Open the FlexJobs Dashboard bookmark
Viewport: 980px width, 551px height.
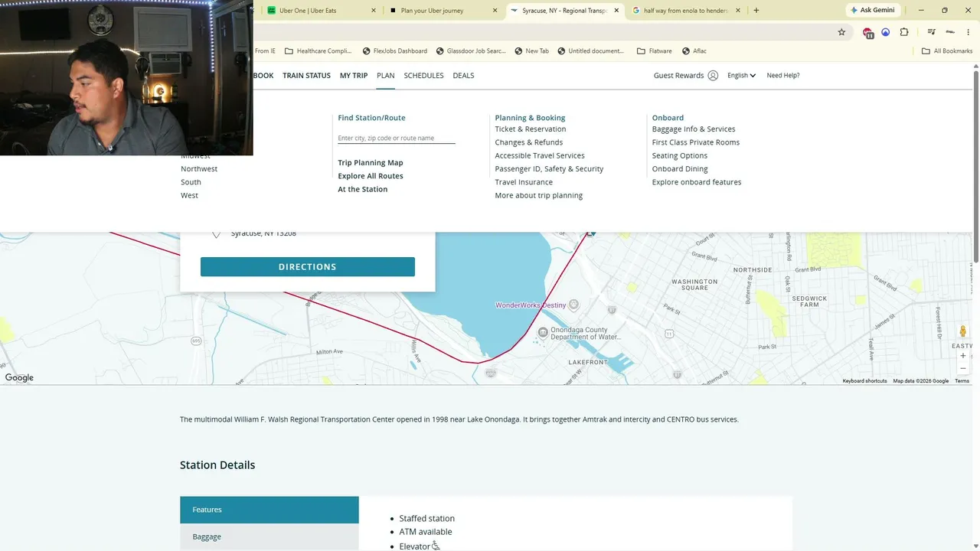[394, 51]
